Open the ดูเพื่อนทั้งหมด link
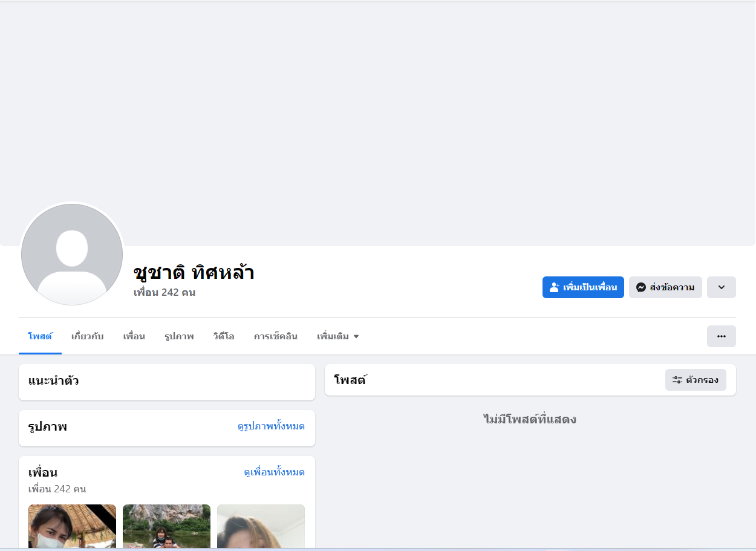 coord(274,472)
